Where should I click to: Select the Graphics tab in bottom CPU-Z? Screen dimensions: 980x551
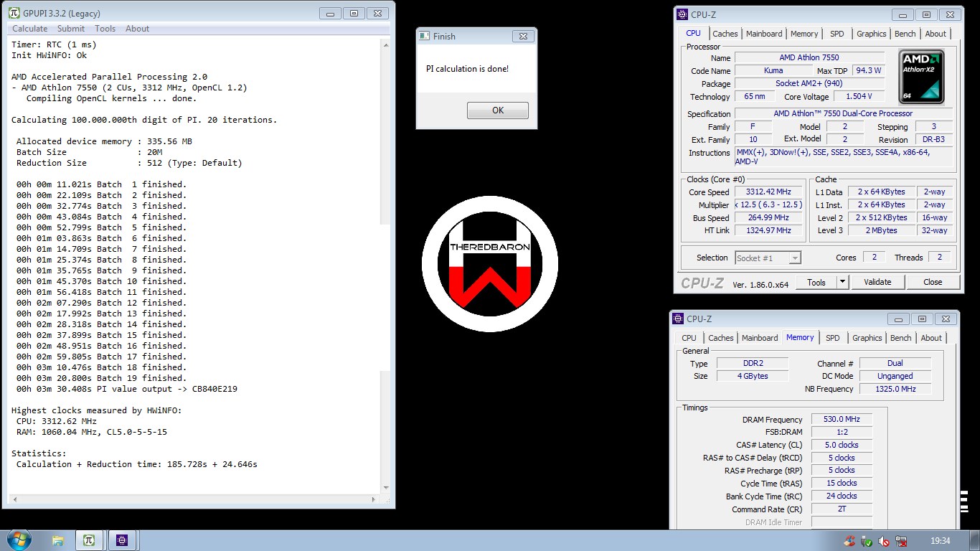867,338
